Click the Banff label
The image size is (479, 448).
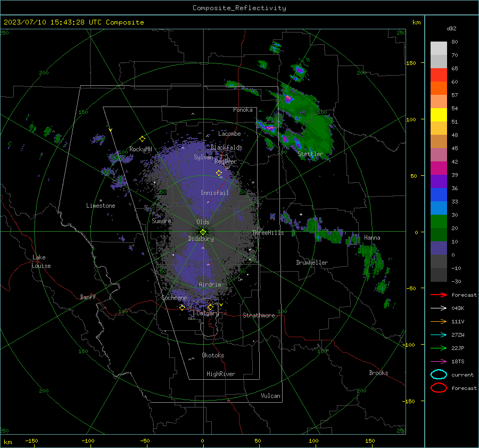[88, 297]
